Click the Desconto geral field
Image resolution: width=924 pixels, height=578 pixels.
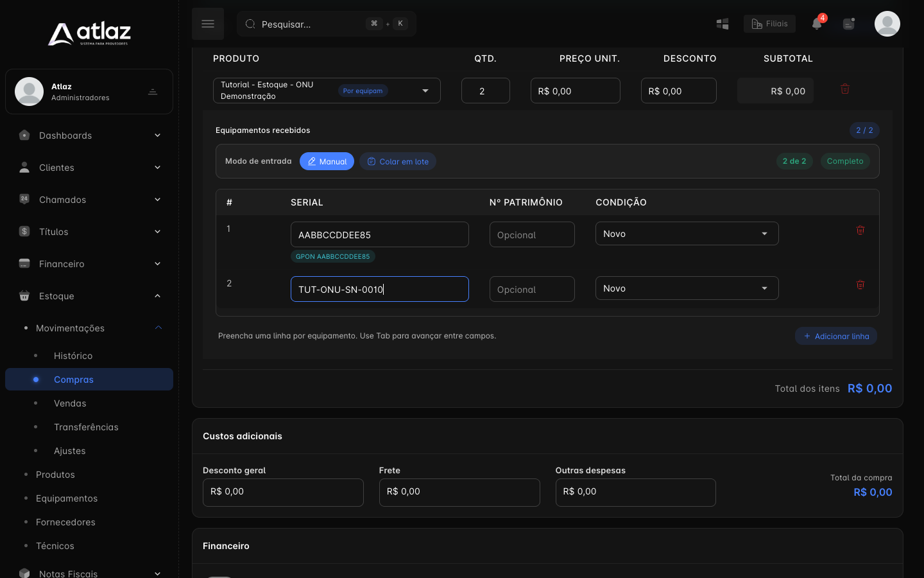[x=283, y=493]
